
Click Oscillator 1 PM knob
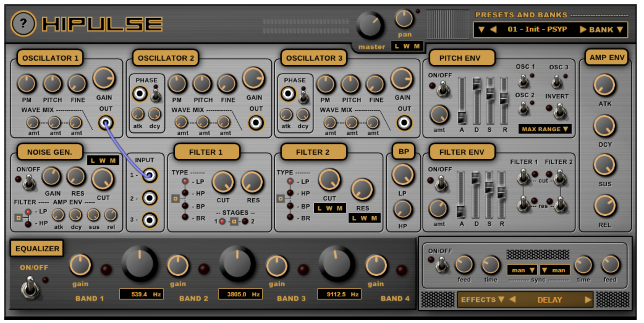tap(27, 84)
